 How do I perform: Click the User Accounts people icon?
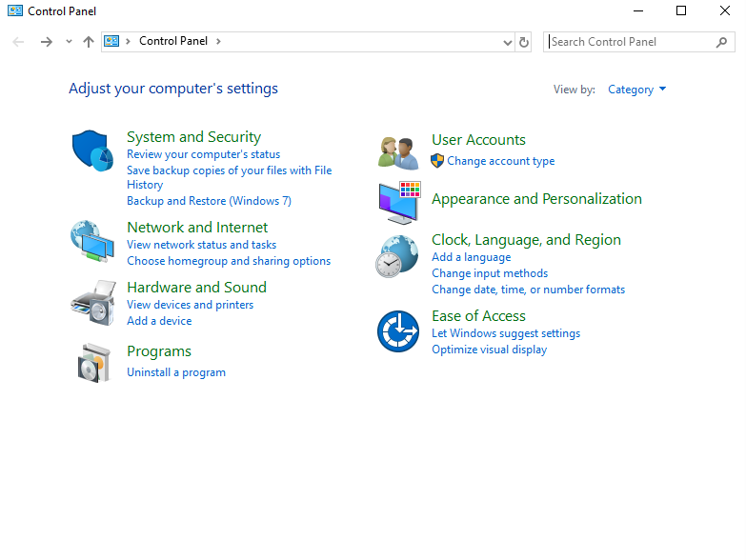(397, 152)
